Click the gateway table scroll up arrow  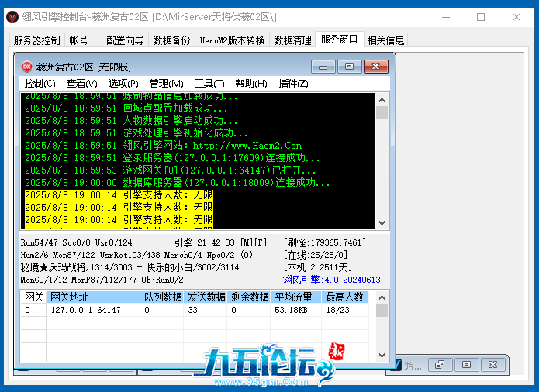(x=382, y=297)
